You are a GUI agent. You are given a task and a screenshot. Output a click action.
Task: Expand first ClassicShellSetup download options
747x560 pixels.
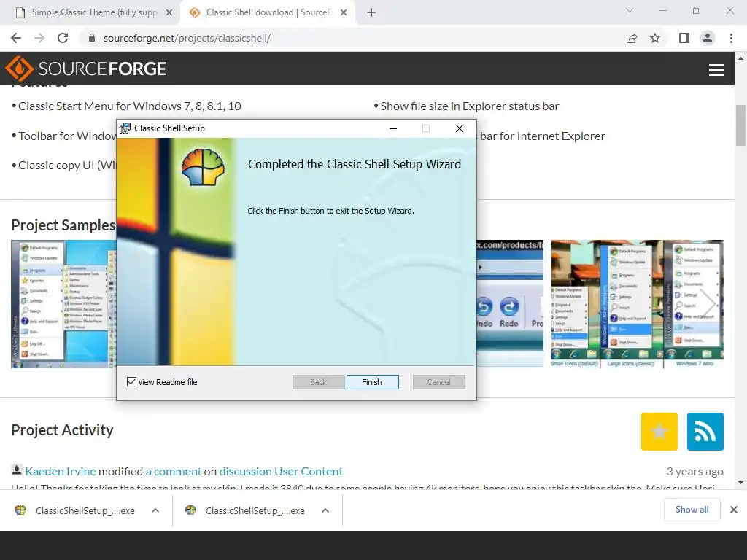(x=155, y=510)
